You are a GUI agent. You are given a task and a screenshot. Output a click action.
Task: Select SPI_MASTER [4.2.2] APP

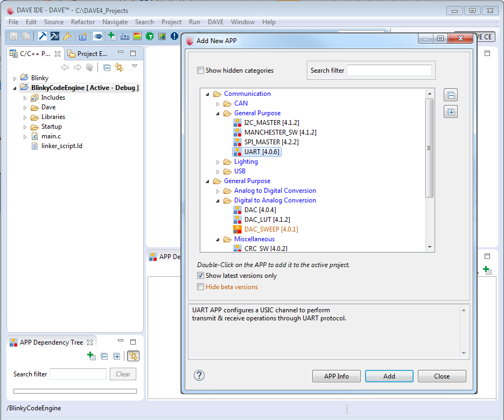[266, 142]
